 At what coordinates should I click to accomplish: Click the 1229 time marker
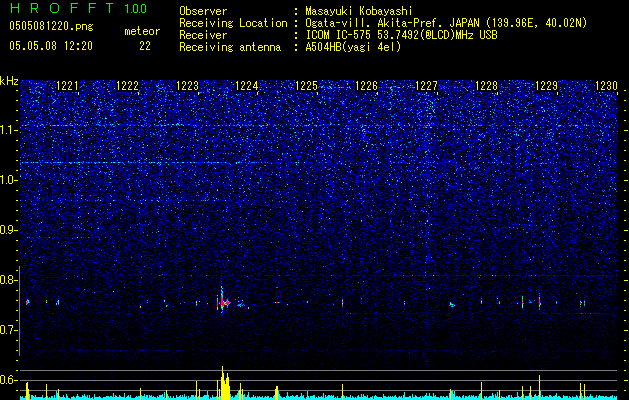click(x=547, y=86)
